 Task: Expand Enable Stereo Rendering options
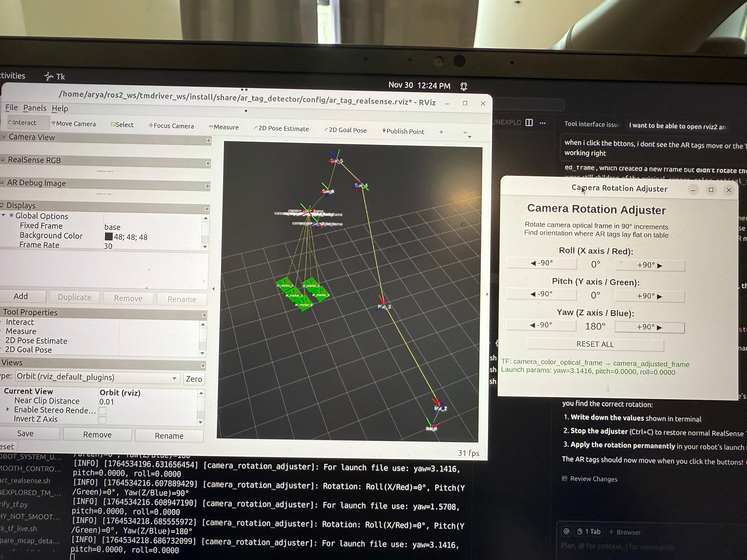coord(8,409)
